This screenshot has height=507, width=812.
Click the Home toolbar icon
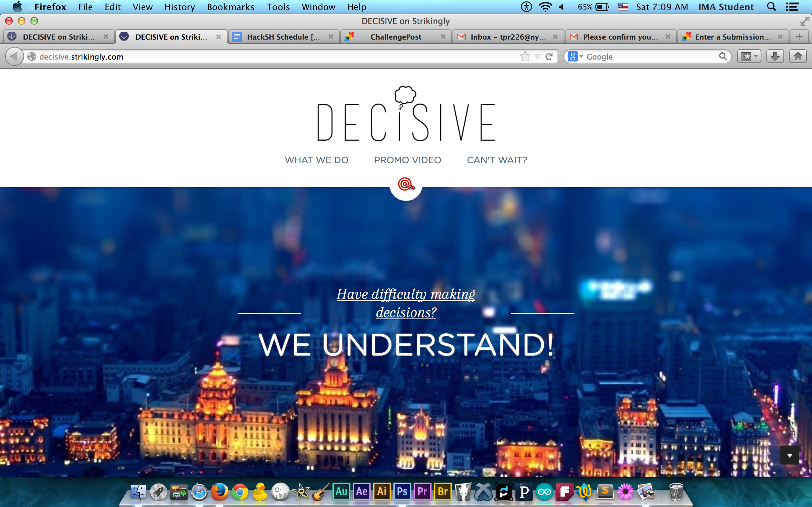coord(798,56)
